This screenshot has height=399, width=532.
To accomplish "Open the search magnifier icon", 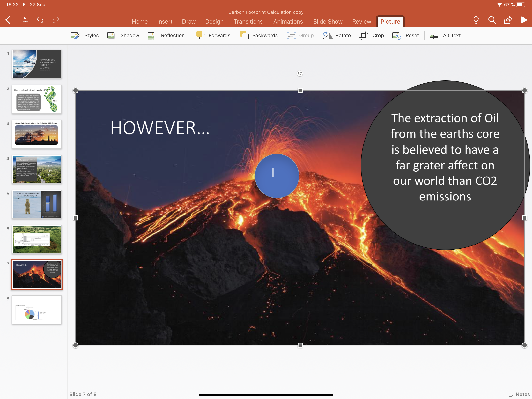I will pyautogui.click(x=492, y=20).
